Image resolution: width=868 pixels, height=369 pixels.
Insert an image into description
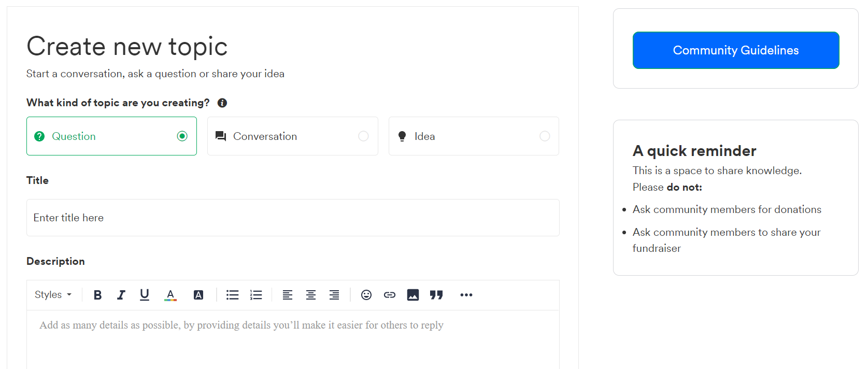pos(413,295)
